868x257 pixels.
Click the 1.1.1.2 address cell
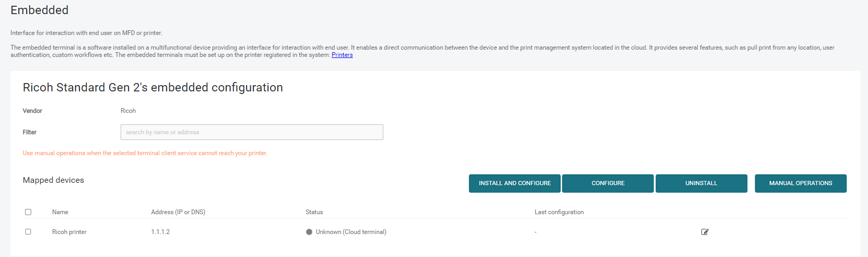click(160, 232)
